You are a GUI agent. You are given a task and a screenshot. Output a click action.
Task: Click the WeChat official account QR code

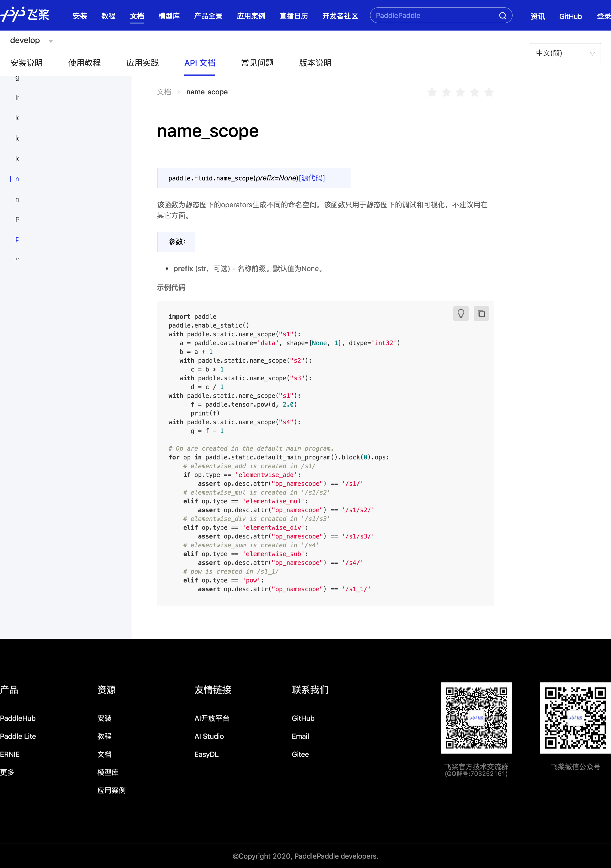575,718
